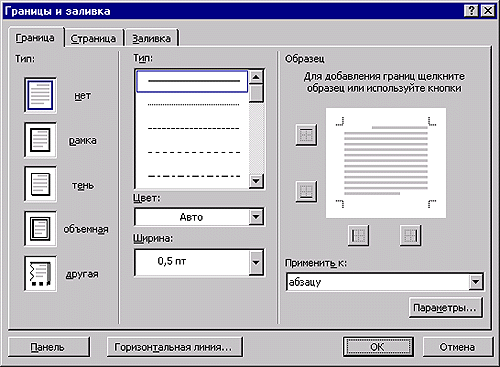Screen dimensions: 500x367
Task: Expand the 'Ширина' 0,5 пт width dropdown
Action: point(256,262)
